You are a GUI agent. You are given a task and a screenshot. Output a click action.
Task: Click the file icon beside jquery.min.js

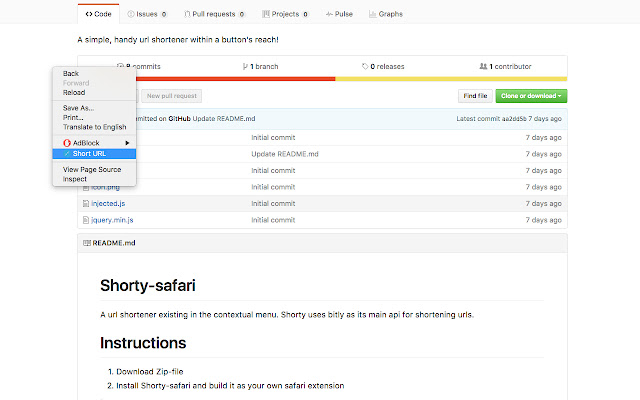click(86, 220)
